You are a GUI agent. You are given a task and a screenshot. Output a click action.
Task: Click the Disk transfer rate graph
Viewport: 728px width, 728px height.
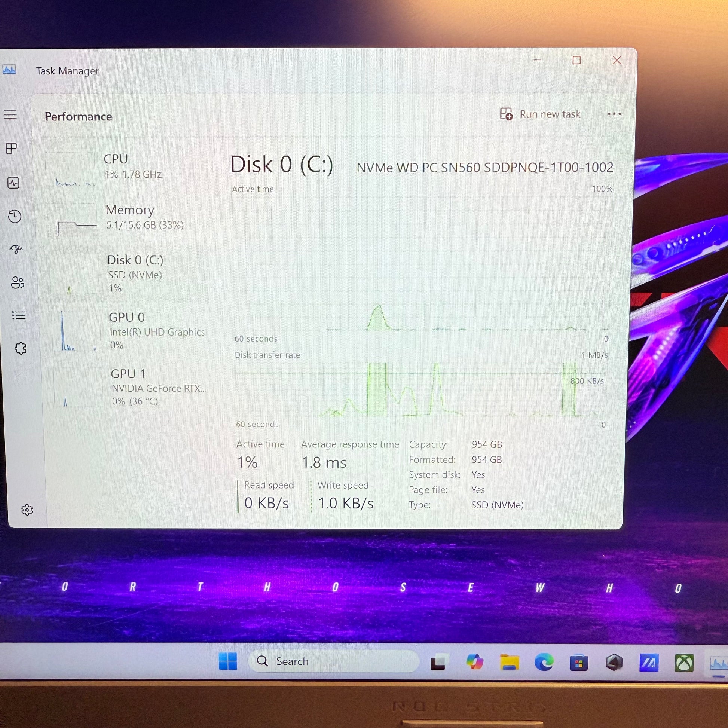pos(421,389)
